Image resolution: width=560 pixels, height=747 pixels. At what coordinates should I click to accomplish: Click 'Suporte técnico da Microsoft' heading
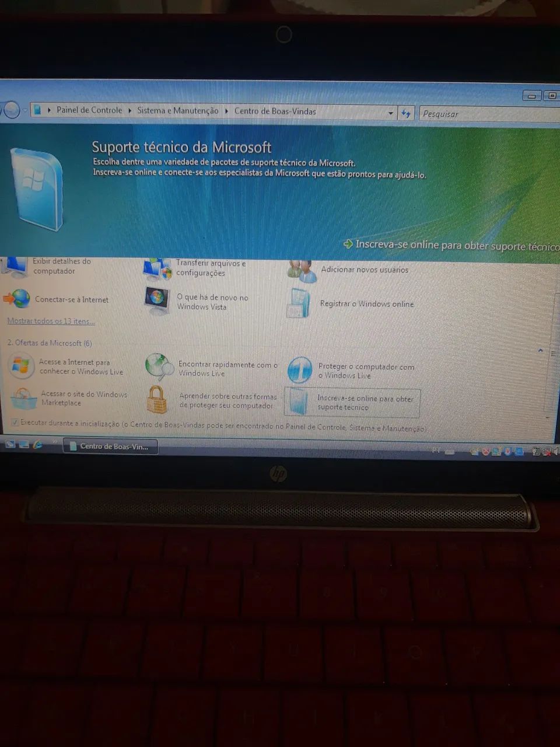pyautogui.click(x=181, y=147)
